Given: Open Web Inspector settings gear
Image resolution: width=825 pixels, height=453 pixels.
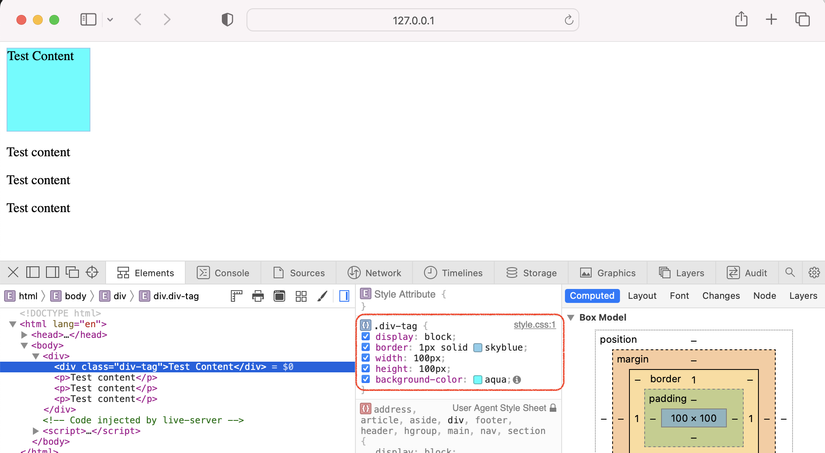Looking at the screenshot, I should click(814, 272).
